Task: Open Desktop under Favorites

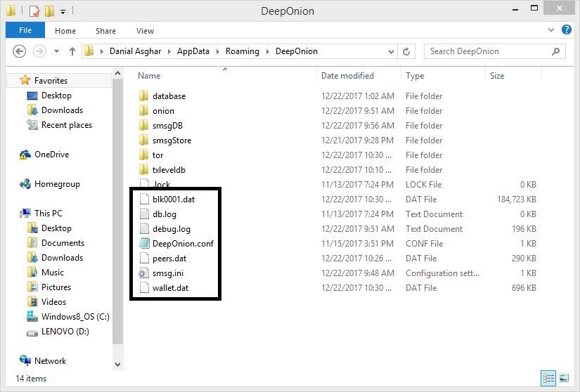Action: point(56,96)
